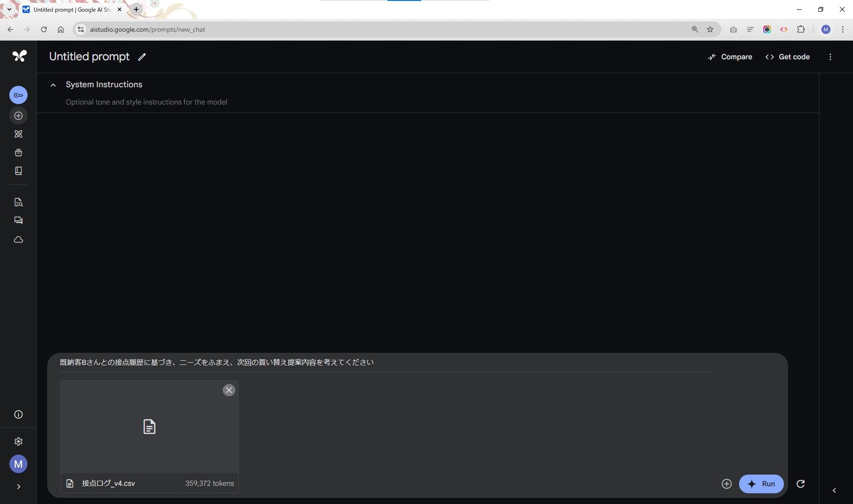This screenshot has width=853, height=504.
Task: Open the browser extensions puzzle icon
Action: tap(801, 29)
